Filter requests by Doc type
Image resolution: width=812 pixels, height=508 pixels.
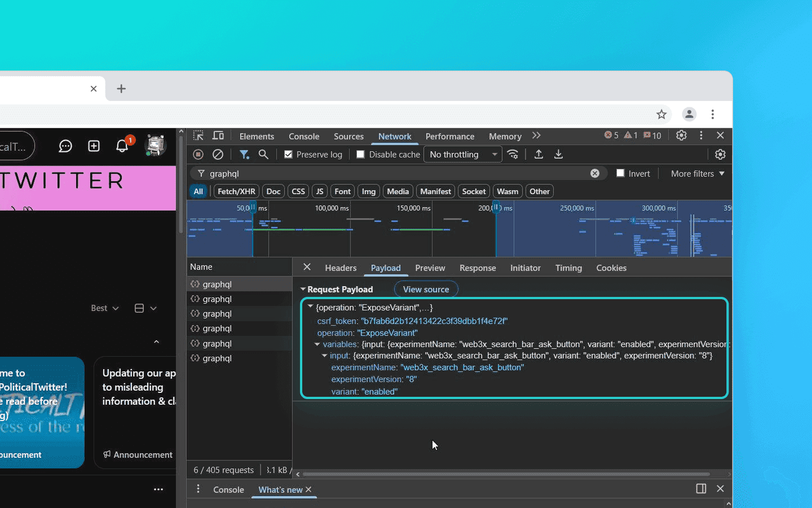pyautogui.click(x=273, y=191)
